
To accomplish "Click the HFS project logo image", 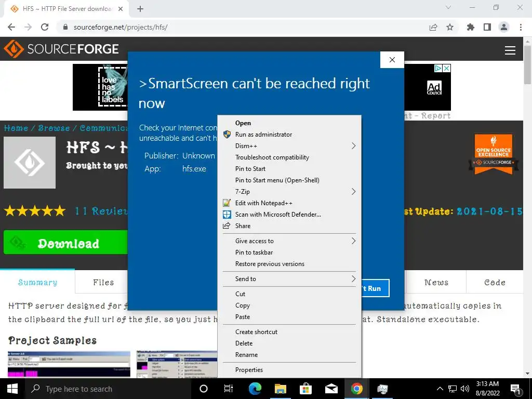I will 30,163.
